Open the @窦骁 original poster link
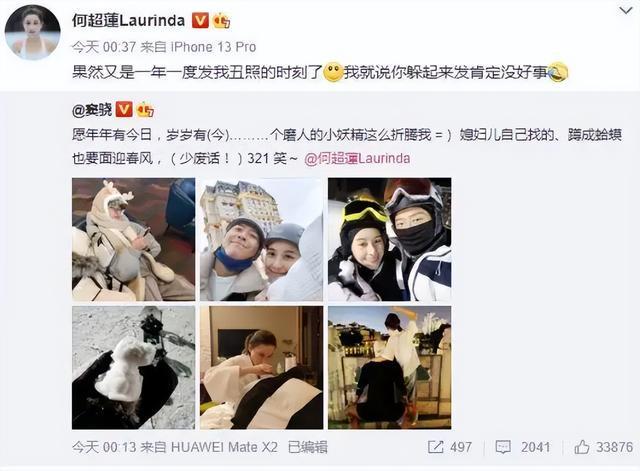The height and width of the screenshot is (471, 640). click(92, 110)
